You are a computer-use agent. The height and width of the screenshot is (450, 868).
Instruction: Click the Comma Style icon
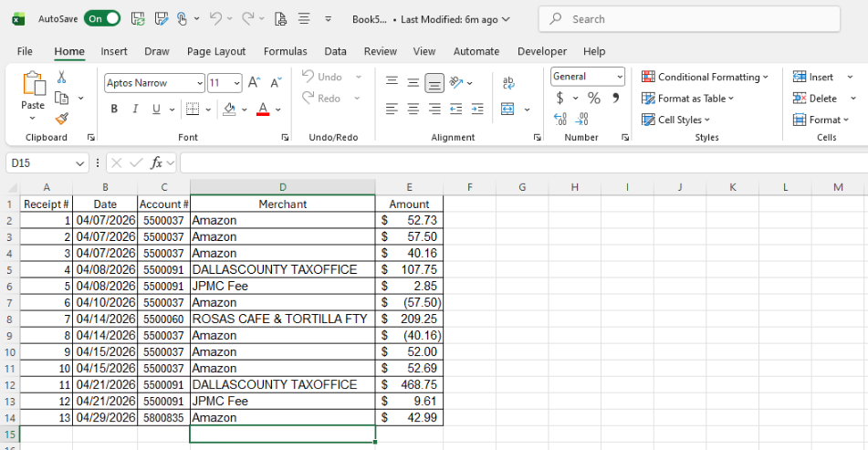[x=615, y=98]
